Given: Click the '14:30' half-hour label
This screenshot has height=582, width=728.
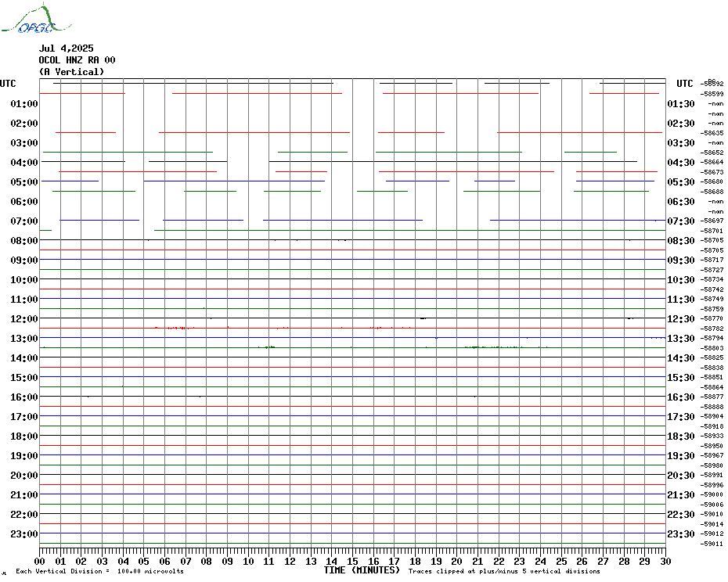Looking at the screenshot, I should (x=681, y=357).
